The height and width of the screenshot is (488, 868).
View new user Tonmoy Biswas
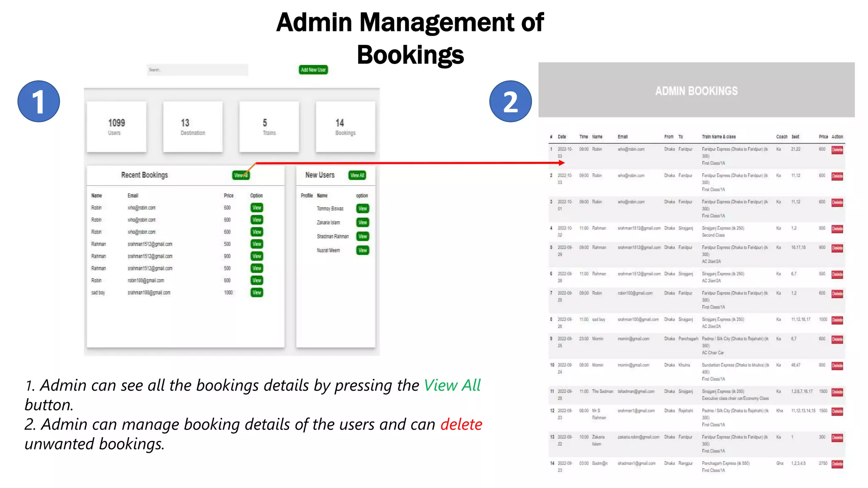coord(363,208)
